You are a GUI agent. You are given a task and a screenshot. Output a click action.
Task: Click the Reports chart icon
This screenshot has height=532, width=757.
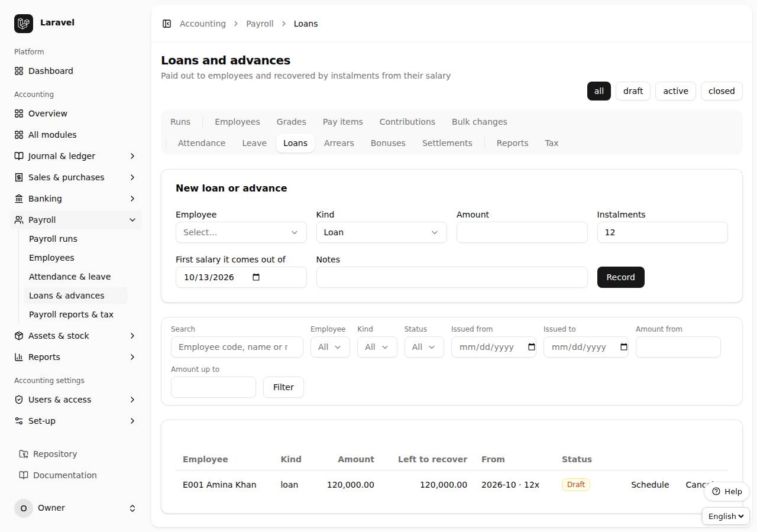(x=19, y=357)
